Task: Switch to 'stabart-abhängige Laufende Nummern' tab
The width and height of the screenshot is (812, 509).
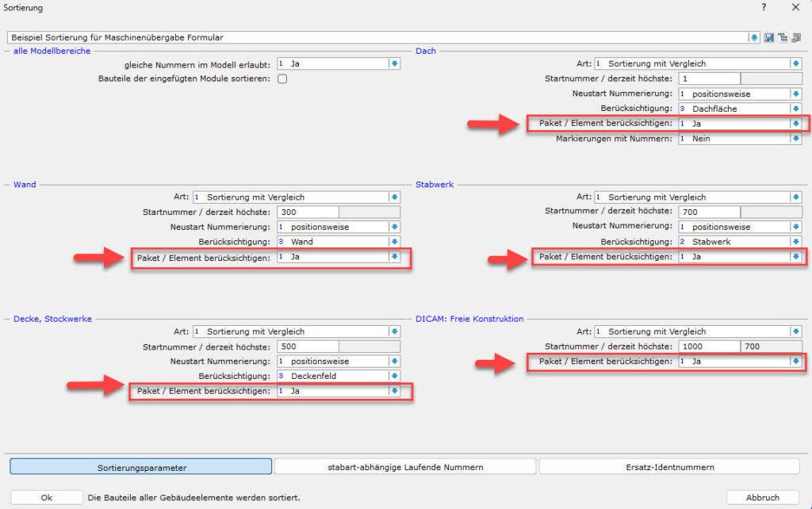Action: click(405, 467)
